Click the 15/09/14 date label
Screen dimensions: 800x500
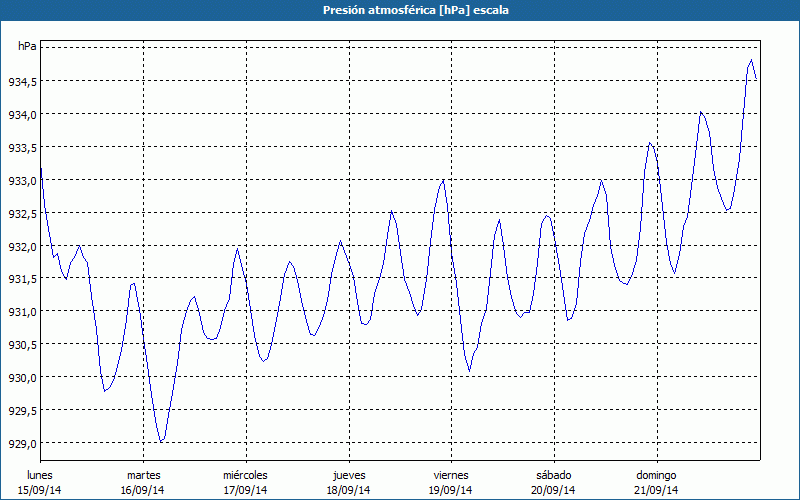pyautogui.click(x=40, y=490)
